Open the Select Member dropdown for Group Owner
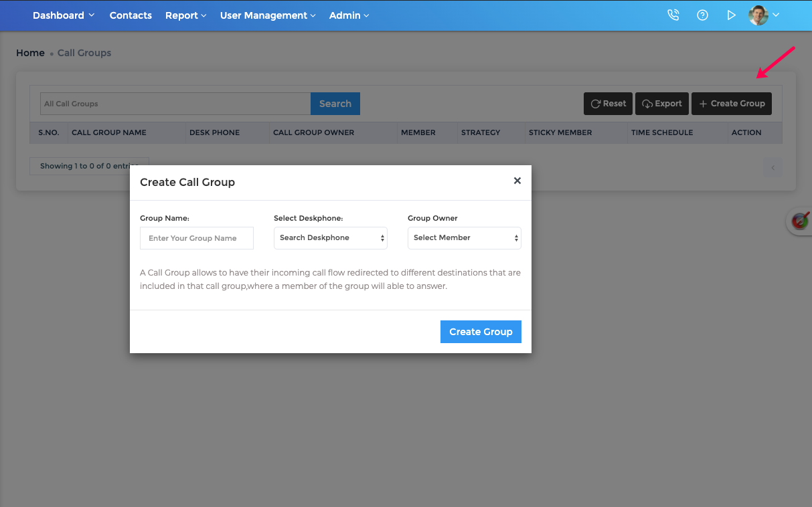Image resolution: width=812 pixels, height=507 pixels. tap(464, 237)
